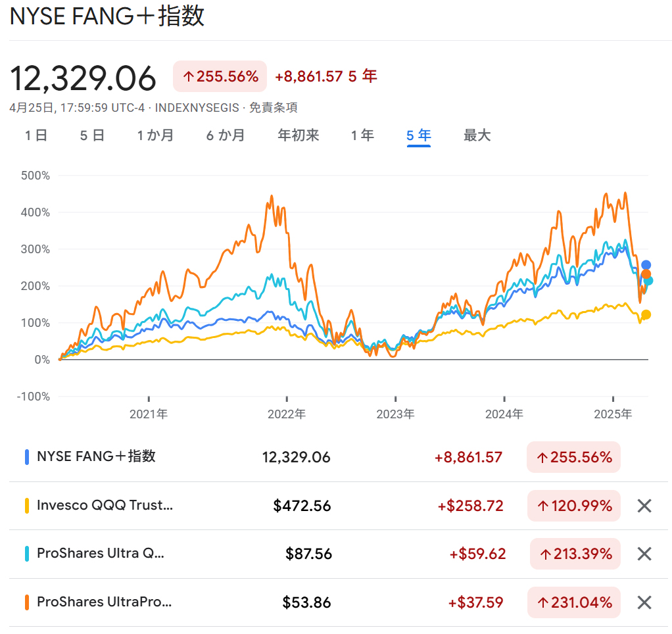Click the orange endpoint dot on chart
The image size is (672, 634).
[x=646, y=274]
